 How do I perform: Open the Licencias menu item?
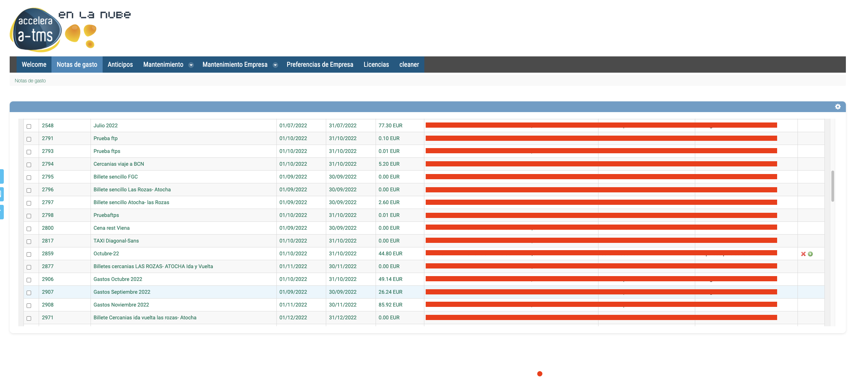376,64
